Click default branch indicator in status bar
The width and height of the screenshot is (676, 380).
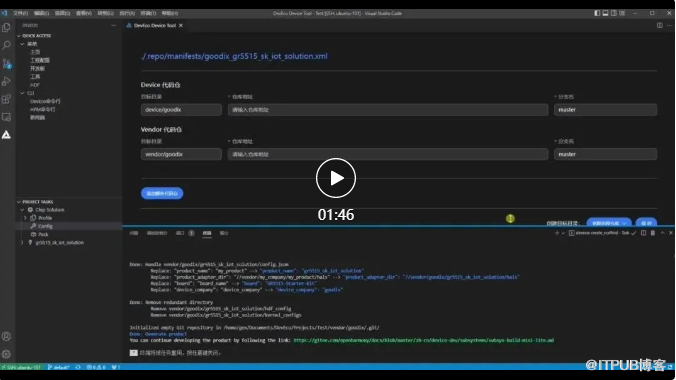point(59,367)
